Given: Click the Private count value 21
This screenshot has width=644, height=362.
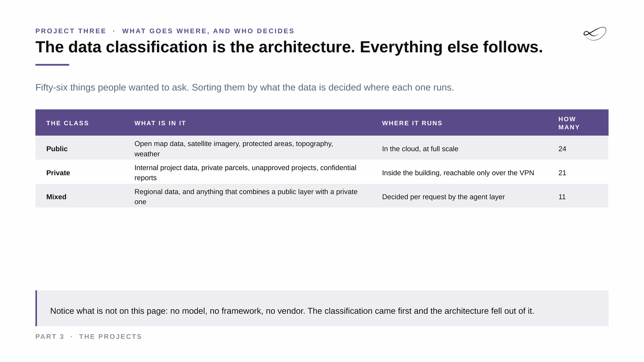Looking at the screenshot, I should pos(562,173).
